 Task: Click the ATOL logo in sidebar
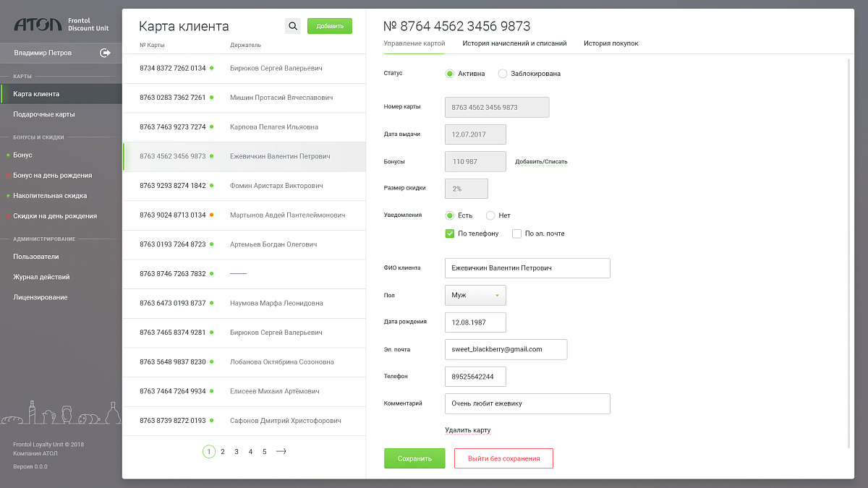click(x=38, y=26)
